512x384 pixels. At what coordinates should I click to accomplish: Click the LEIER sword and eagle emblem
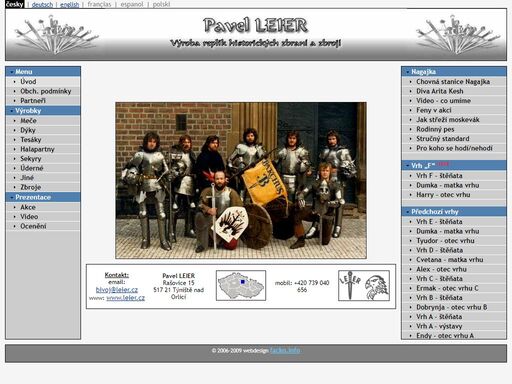[364, 286]
